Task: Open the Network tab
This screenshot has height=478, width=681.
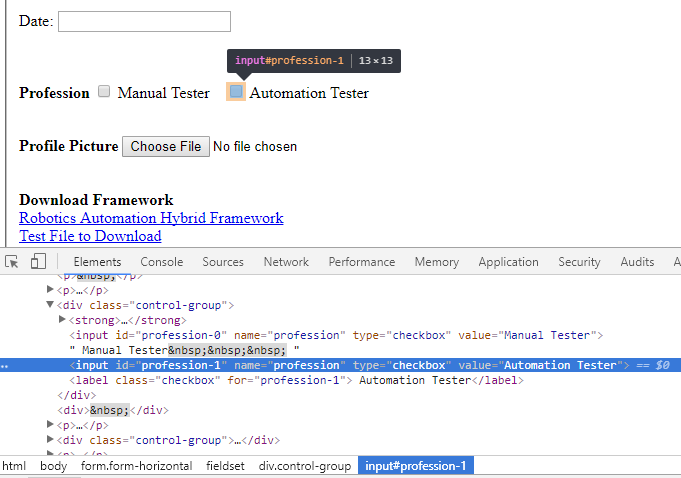Action: 286,262
